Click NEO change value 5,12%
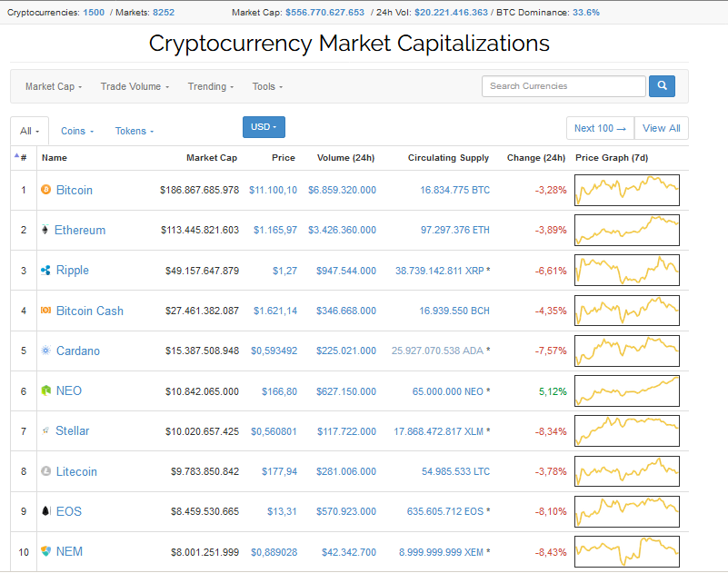Screen dimensions: 728x573 553,391
